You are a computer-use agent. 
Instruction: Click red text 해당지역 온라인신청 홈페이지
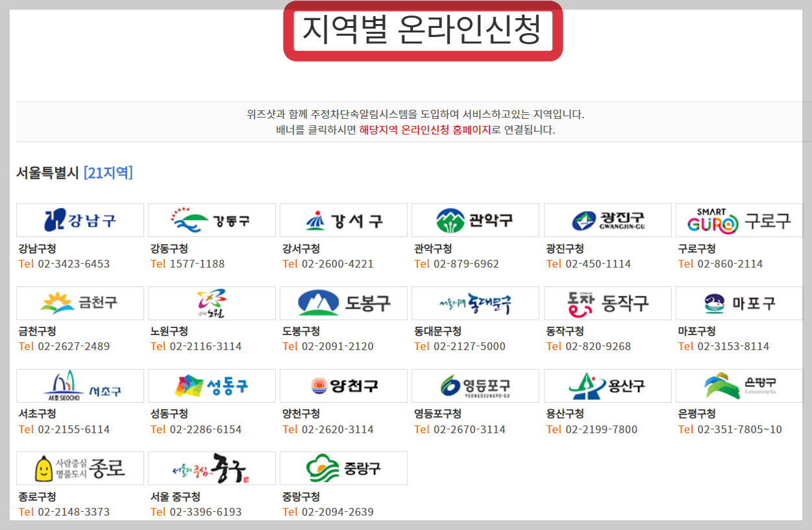pyautogui.click(x=424, y=129)
